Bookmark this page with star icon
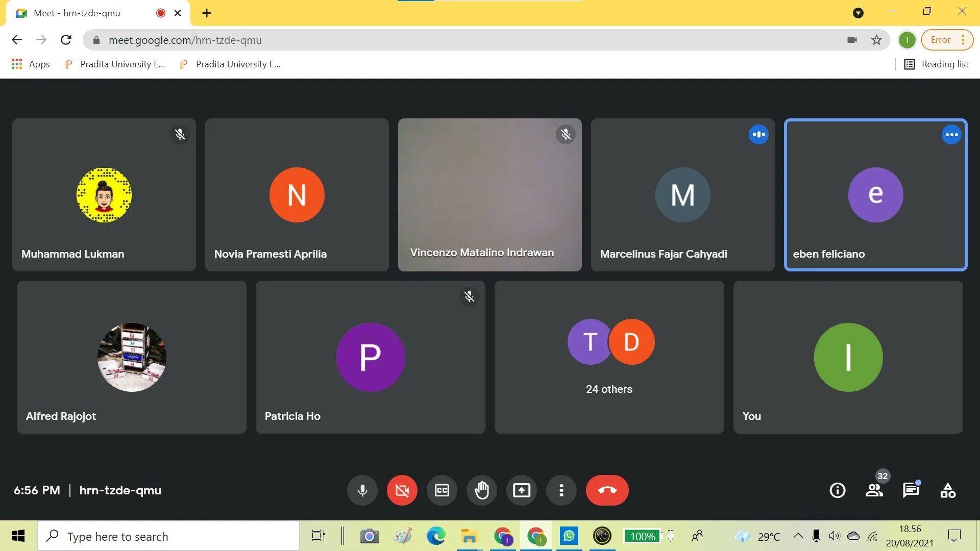 [876, 40]
